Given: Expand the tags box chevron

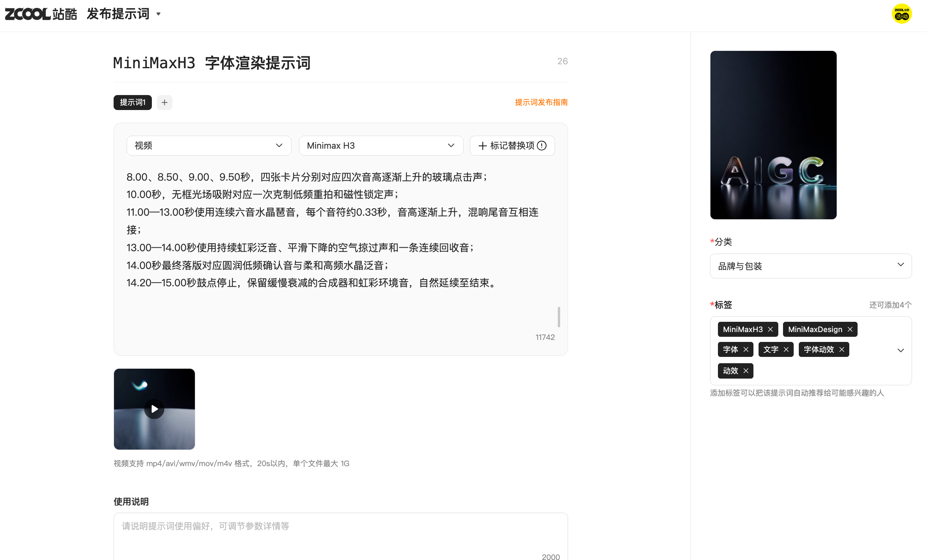Looking at the screenshot, I should pyautogui.click(x=901, y=350).
